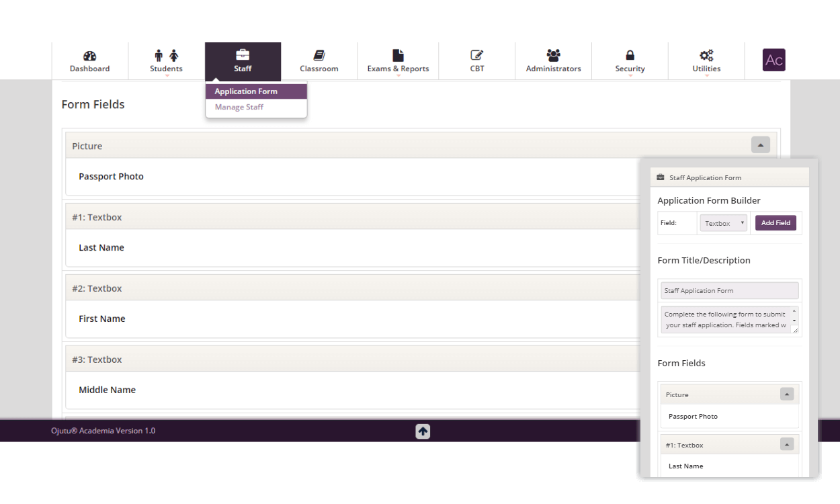
Task: Open the Security padlock icon
Action: [630, 56]
